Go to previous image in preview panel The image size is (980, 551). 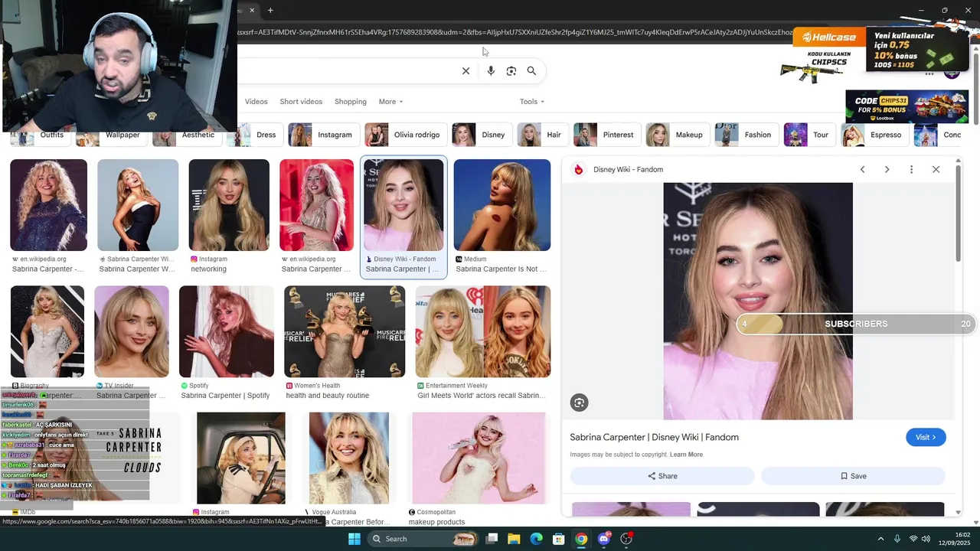click(x=862, y=169)
